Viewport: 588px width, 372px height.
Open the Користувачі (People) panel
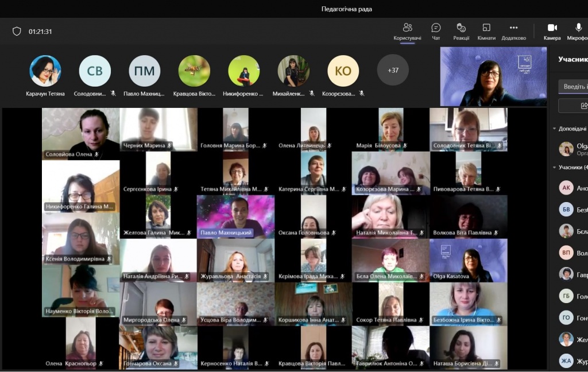(x=407, y=31)
